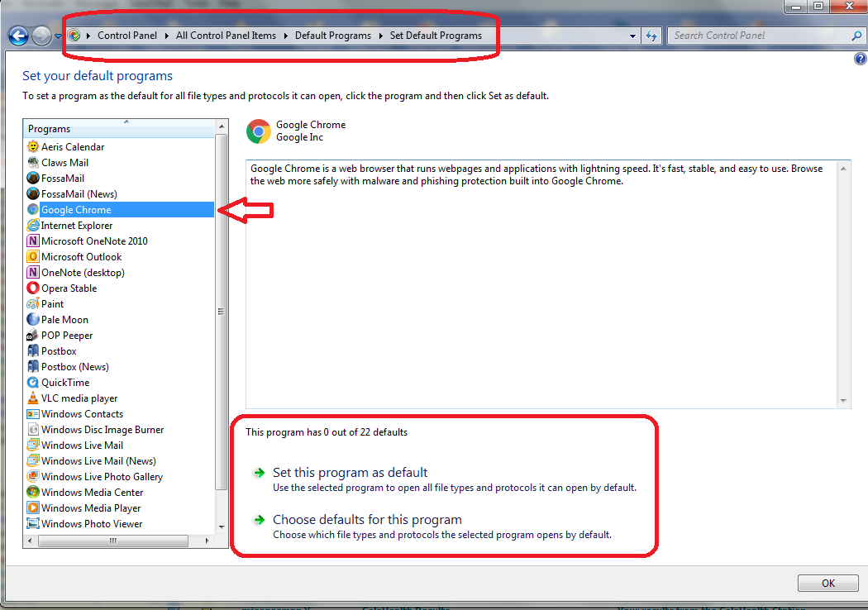Click the Claws Mail icon
The height and width of the screenshot is (610, 868).
click(x=33, y=162)
